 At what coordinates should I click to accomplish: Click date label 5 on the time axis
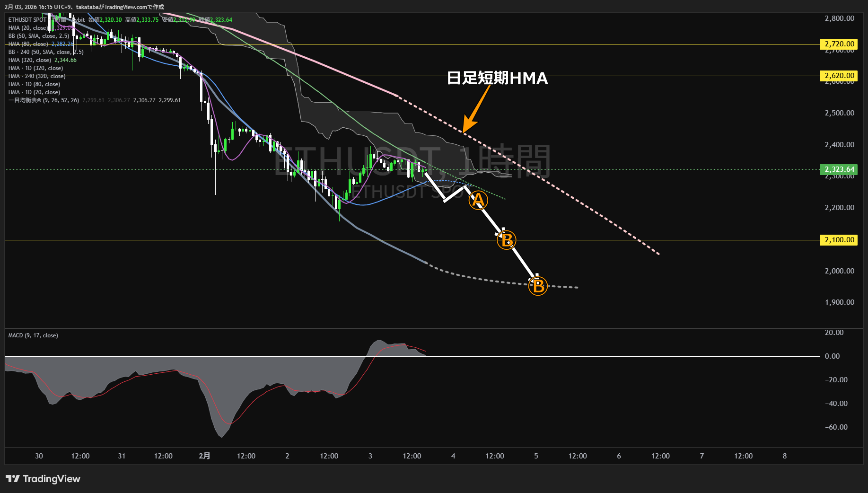(x=536, y=456)
